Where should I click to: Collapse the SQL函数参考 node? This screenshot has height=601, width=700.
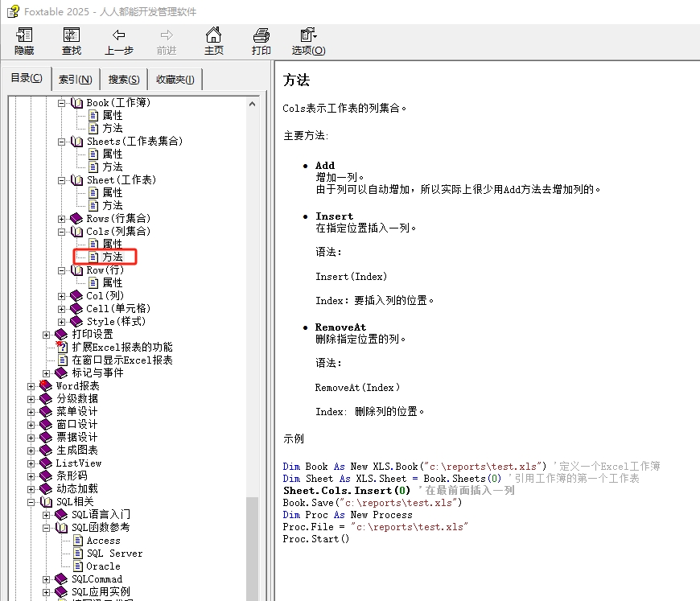coord(47,528)
